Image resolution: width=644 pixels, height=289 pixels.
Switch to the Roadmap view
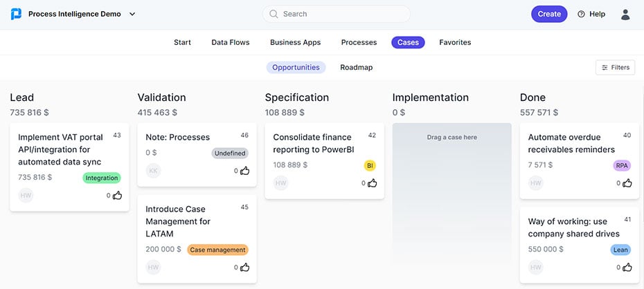tap(356, 67)
